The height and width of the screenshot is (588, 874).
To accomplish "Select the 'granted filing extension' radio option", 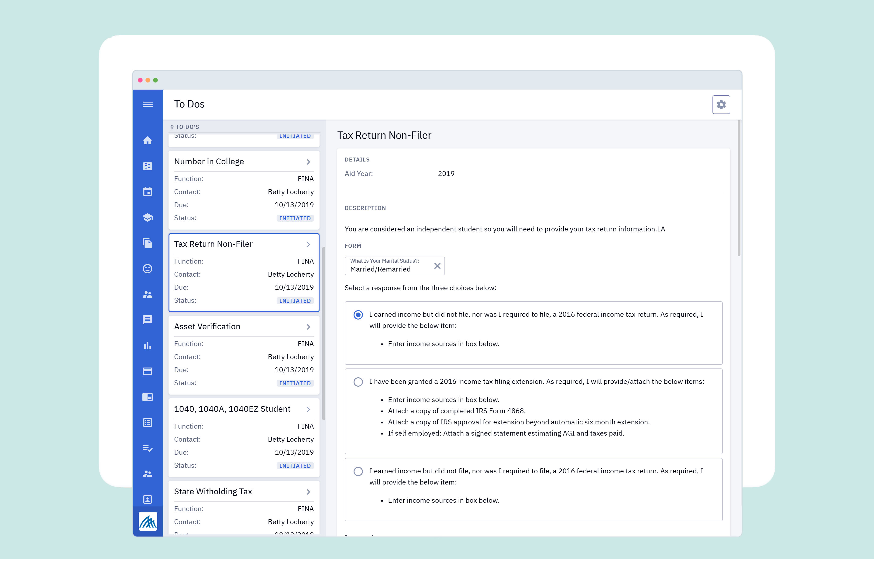I will pyautogui.click(x=358, y=382).
